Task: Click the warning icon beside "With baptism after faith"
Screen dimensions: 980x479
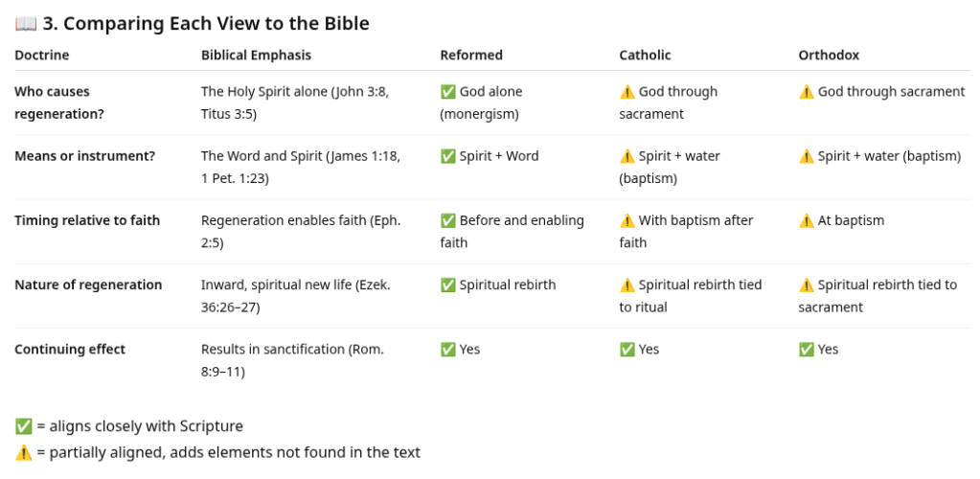Action: coord(627,220)
